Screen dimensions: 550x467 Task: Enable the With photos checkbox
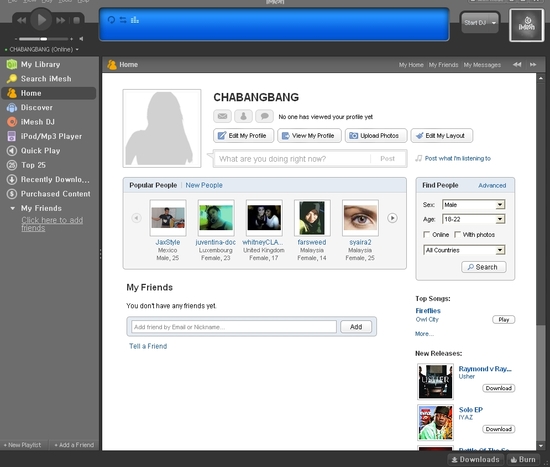tap(457, 234)
